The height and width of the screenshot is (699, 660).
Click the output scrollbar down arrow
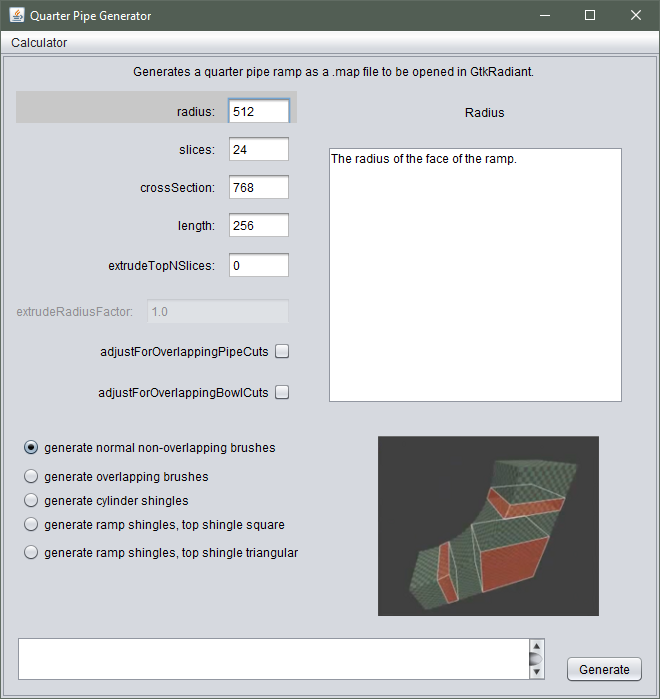point(537,671)
